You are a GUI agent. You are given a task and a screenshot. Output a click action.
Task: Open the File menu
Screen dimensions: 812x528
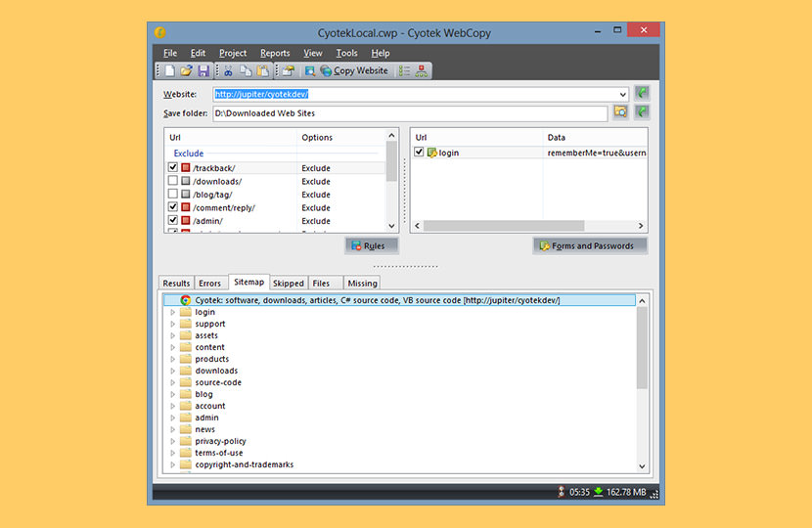pyautogui.click(x=170, y=53)
